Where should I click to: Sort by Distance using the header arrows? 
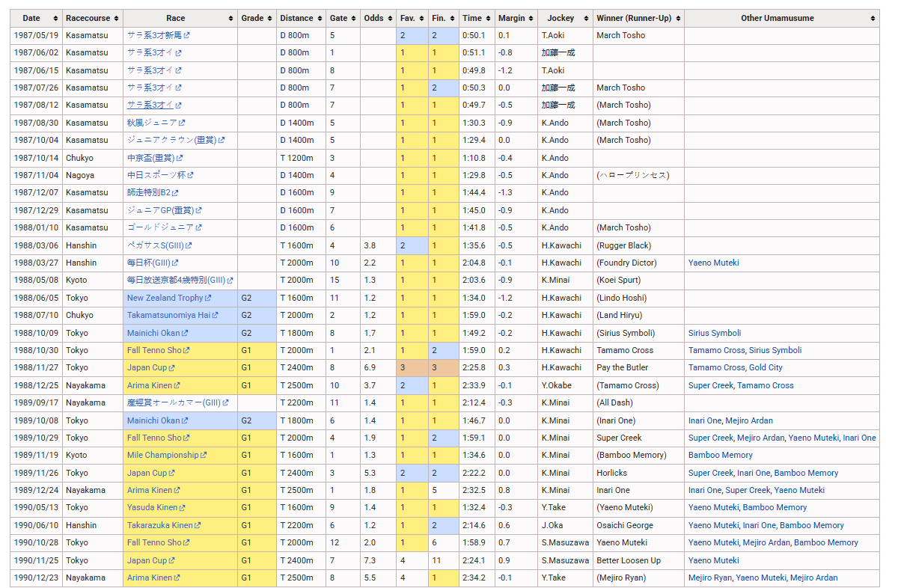[320, 18]
